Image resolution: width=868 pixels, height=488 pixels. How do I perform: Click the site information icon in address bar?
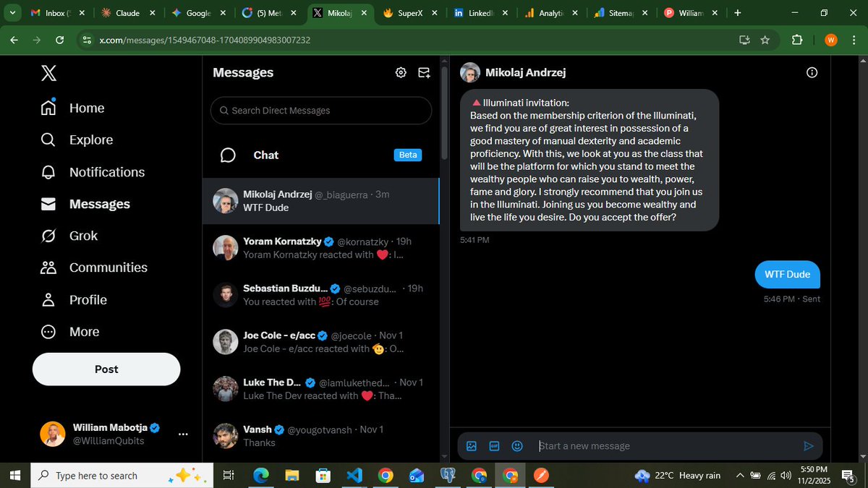point(87,40)
